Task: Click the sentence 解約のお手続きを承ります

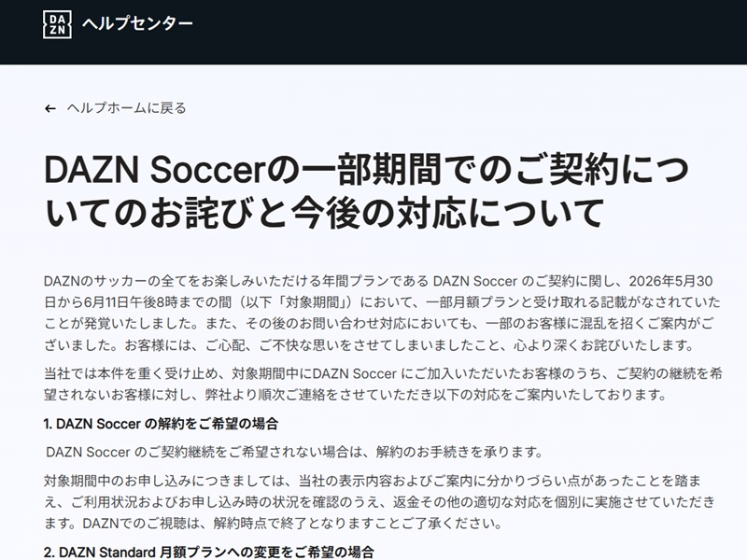Action: (x=459, y=452)
